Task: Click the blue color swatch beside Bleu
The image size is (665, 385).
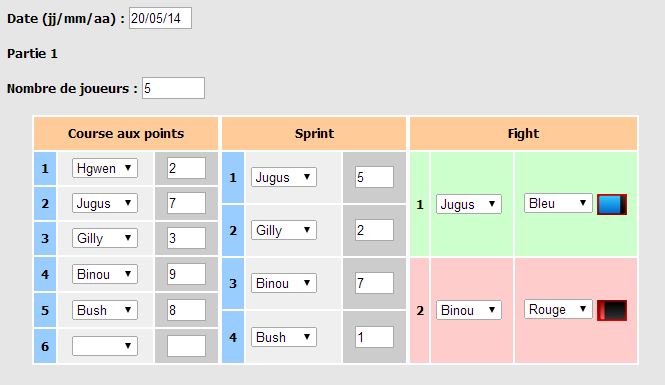Action: click(x=612, y=204)
